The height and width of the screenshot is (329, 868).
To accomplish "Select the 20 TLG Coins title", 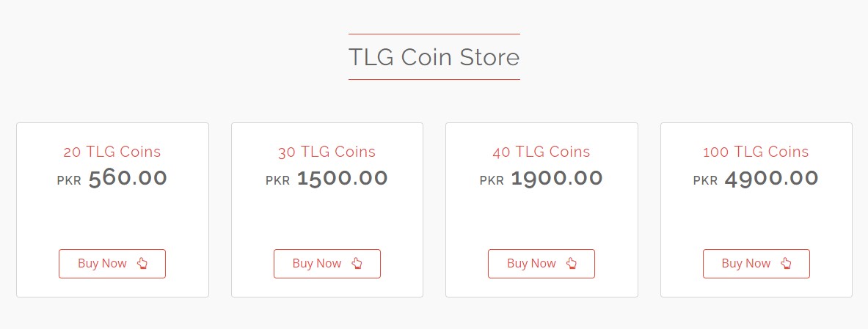I will [112, 152].
